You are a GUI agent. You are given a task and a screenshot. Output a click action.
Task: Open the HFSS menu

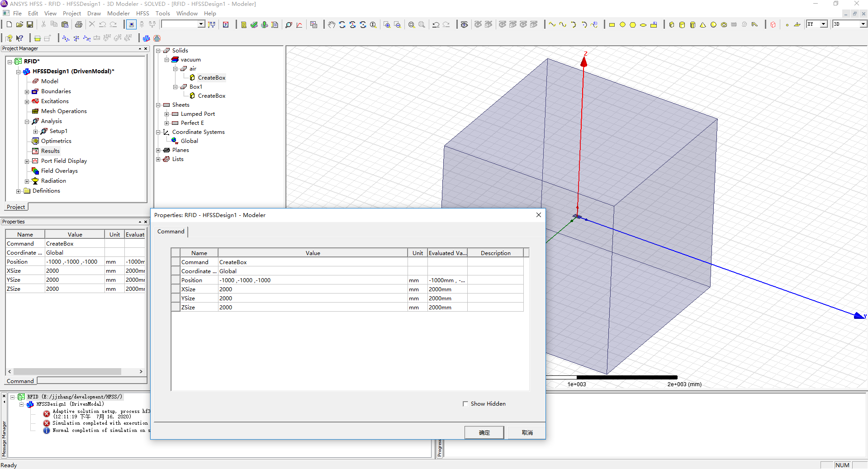[142, 13]
